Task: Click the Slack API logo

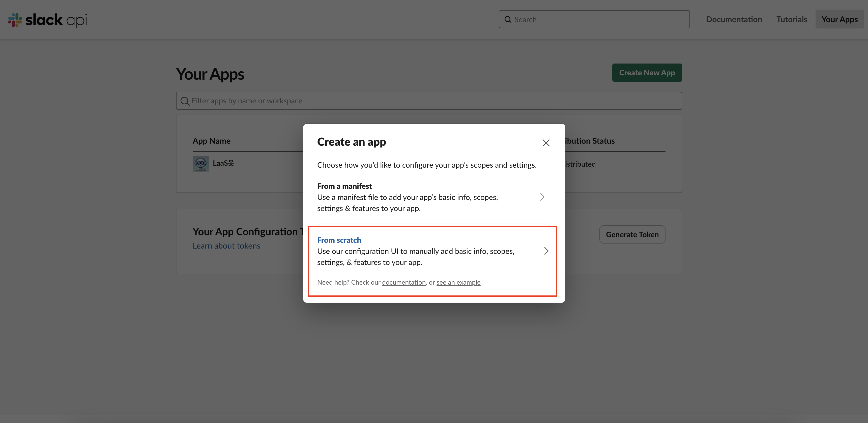Action: pyautogui.click(x=47, y=20)
